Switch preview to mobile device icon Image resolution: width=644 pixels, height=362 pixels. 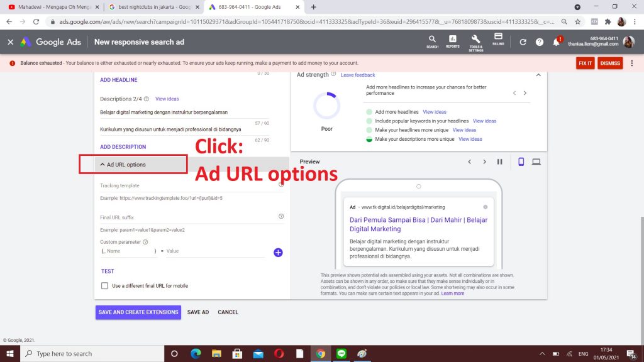[x=521, y=162]
